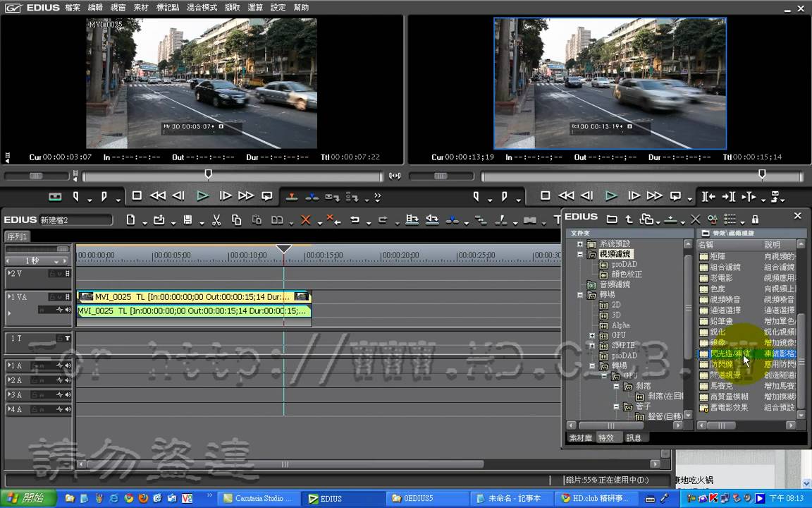Screen dimensions: 812x508
Task: Expand the 2 V track header triangle
Action: point(8,273)
